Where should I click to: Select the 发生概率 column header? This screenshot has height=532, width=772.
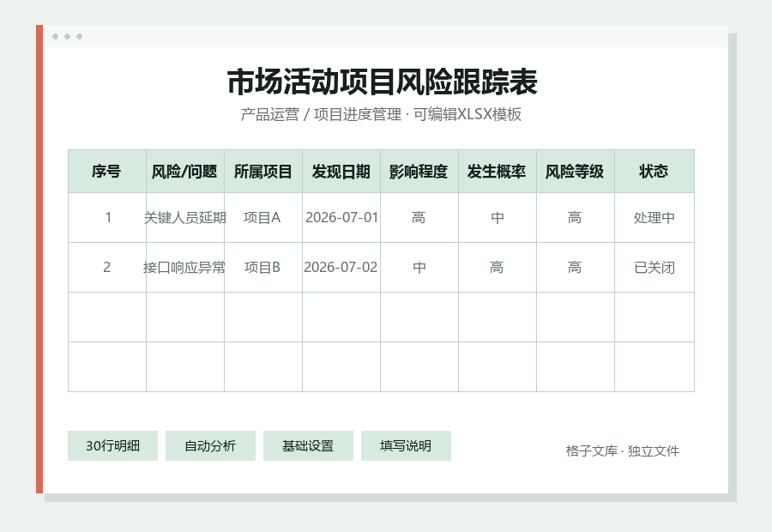(x=498, y=172)
